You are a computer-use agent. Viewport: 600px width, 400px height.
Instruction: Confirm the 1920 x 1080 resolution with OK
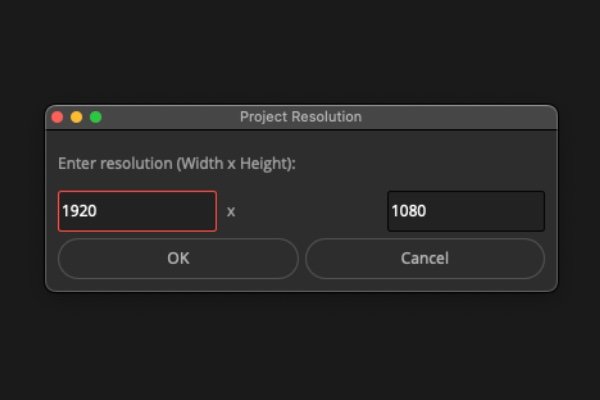178,258
